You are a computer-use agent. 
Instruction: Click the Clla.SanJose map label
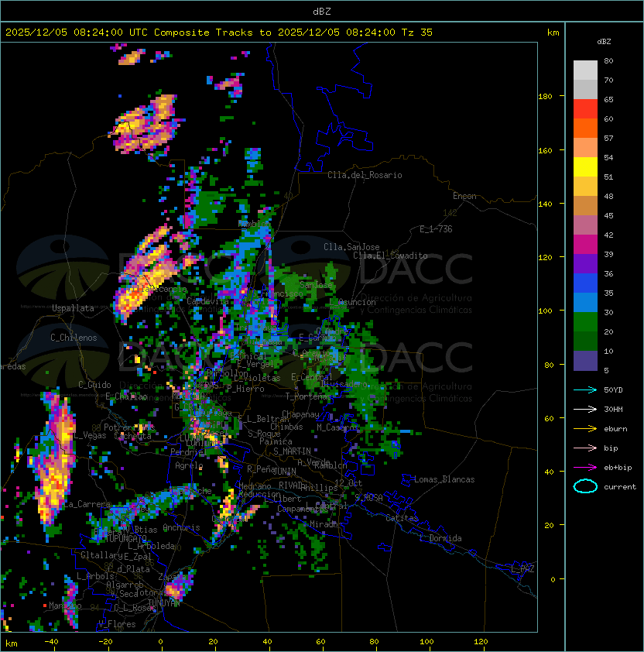(x=351, y=247)
